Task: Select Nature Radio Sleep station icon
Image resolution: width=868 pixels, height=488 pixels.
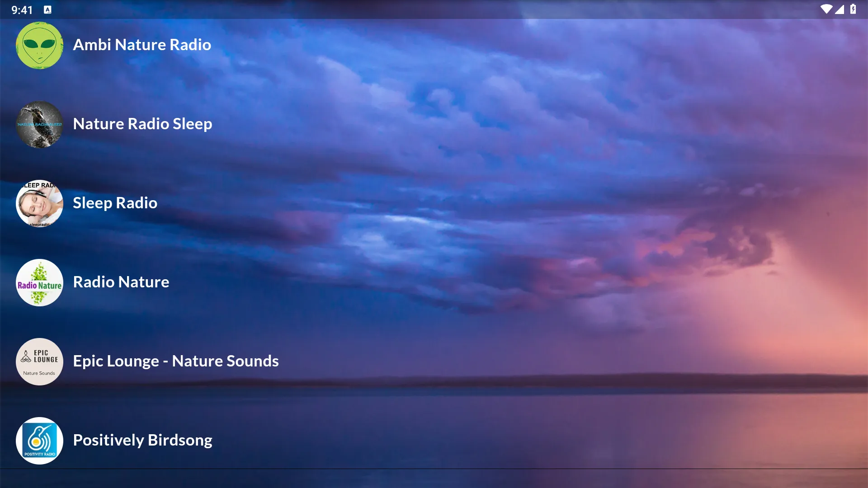Action: pyautogui.click(x=39, y=124)
